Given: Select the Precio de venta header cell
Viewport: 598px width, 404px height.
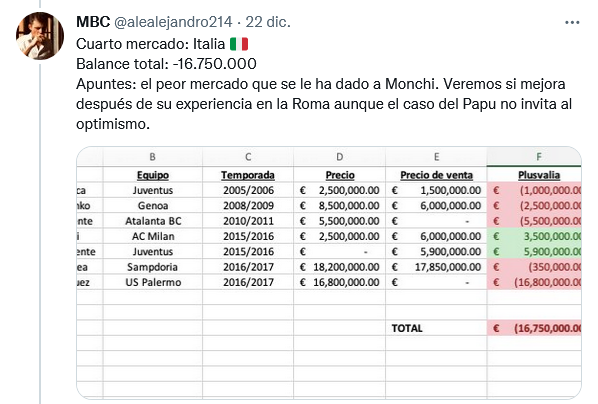Looking at the screenshot, I should point(436,175).
